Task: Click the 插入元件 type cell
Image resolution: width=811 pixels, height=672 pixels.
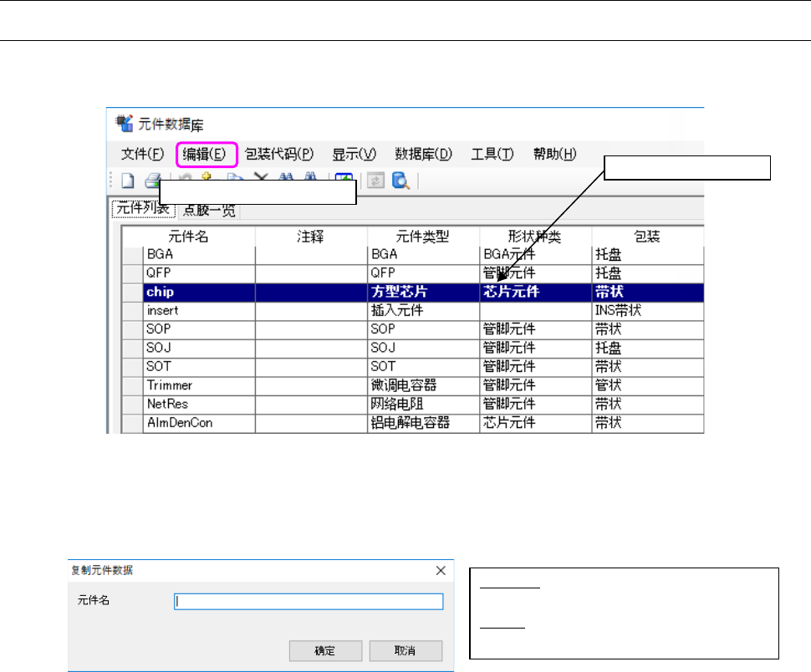Action: point(423,311)
